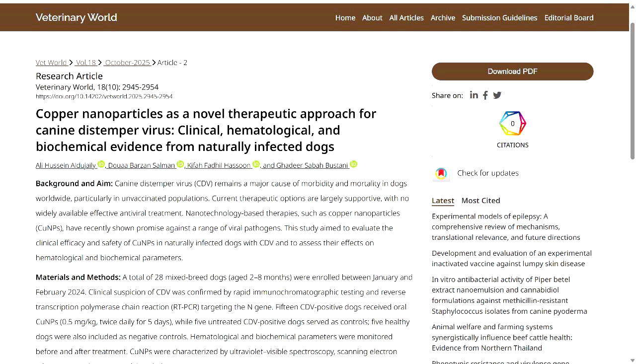Viewport: 636px width, 364px height.
Task: Click the page vertical scrollbar down arrow
Action: (x=632, y=360)
